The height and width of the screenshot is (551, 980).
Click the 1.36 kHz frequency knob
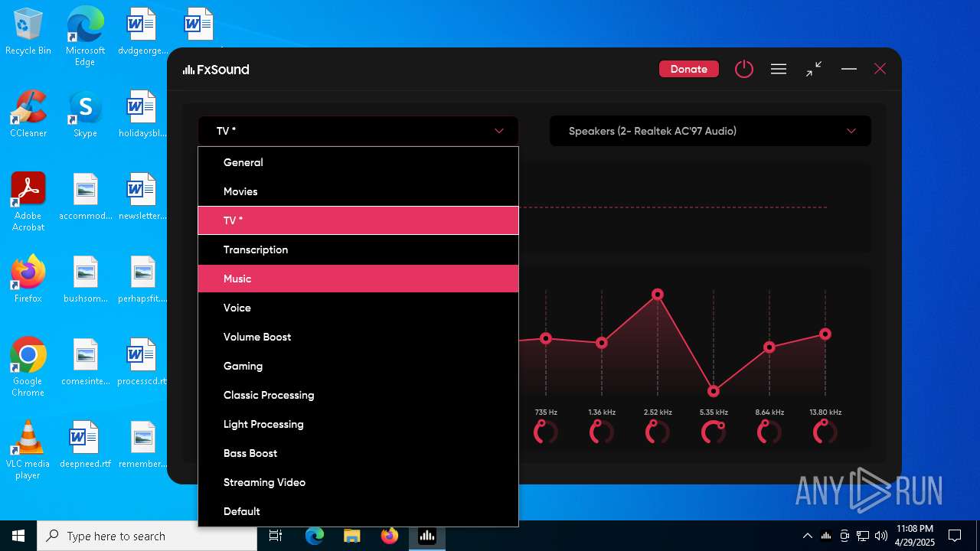602,432
